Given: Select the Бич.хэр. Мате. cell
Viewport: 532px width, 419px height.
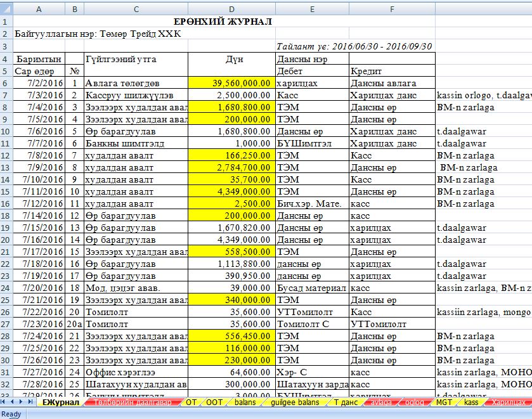Looking at the screenshot, I should [312, 203].
